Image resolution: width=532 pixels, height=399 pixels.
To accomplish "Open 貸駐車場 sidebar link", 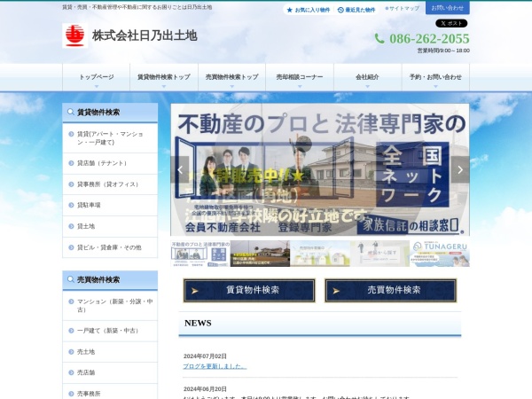I will pos(110,205).
